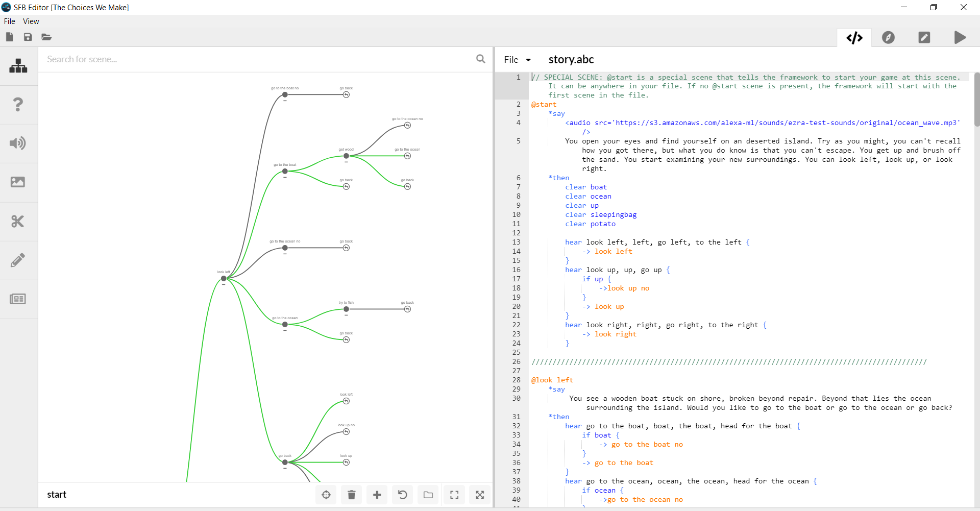980x511 pixels.
Task: Open the pencil notes panel
Action: 18,260
